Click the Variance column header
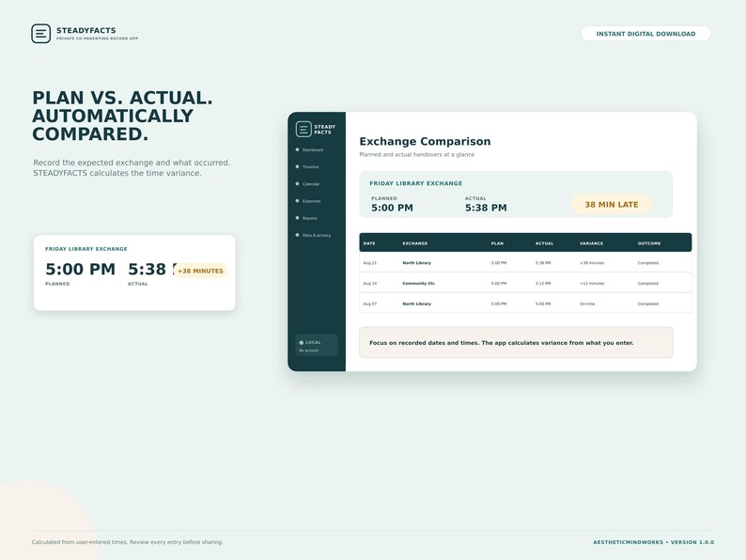Screen dimensions: 746x560 [x=591, y=243]
